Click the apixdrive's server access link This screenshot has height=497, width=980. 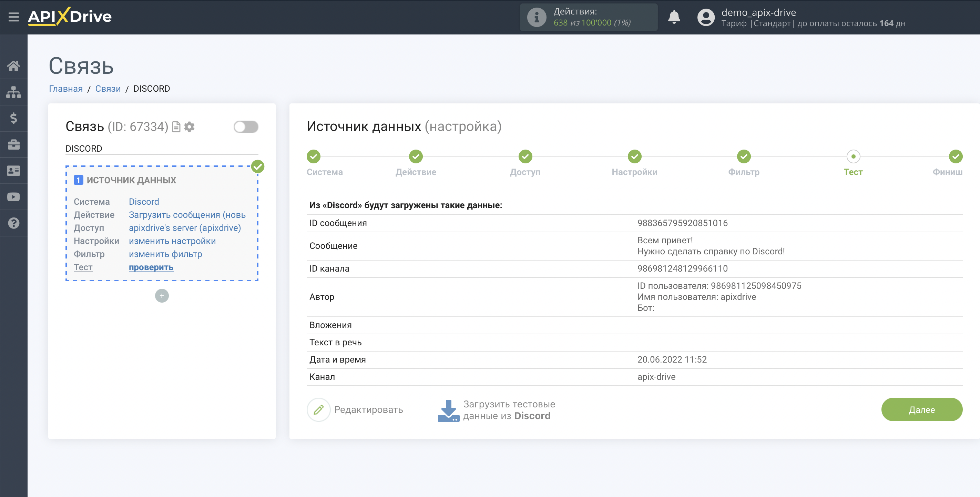click(x=185, y=227)
